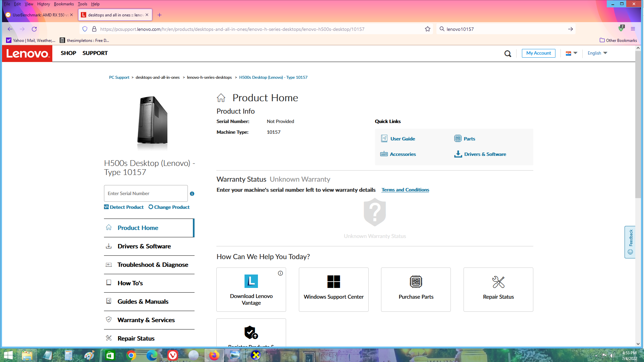Open the English language dropdown
Viewport: 644px width, 362px height.
597,53
